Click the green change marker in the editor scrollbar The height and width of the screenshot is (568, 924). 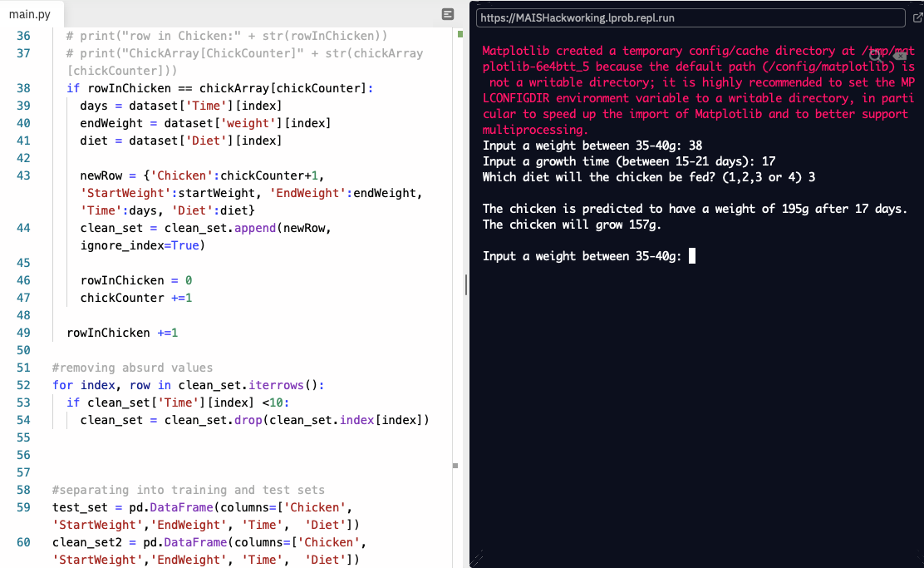460,34
